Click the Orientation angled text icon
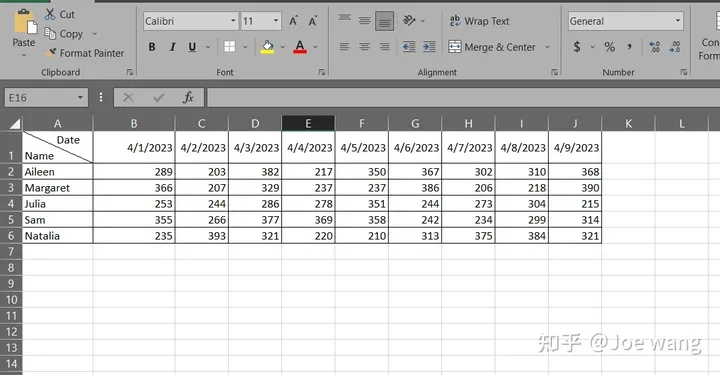The image size is (720, 375). click(x=409, y=20)
